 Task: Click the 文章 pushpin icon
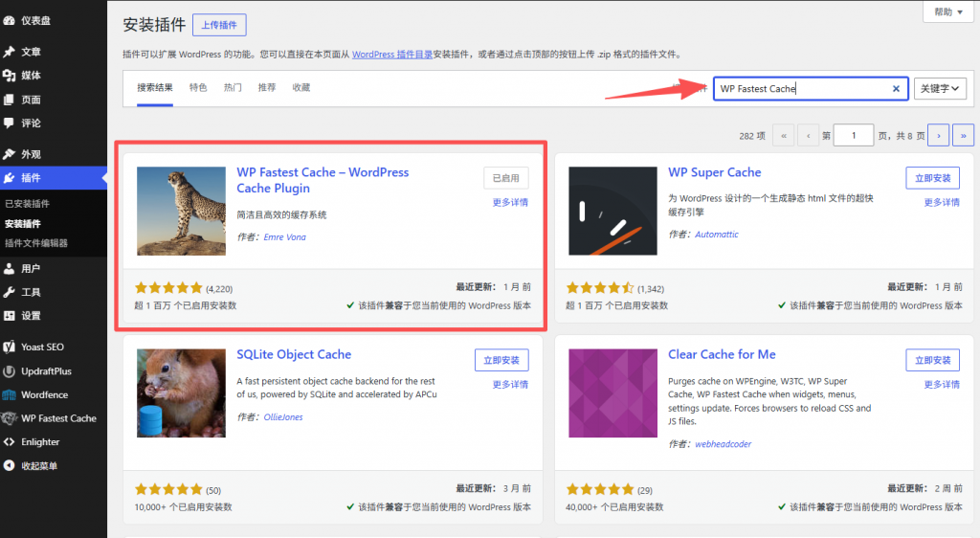point(9,52)
